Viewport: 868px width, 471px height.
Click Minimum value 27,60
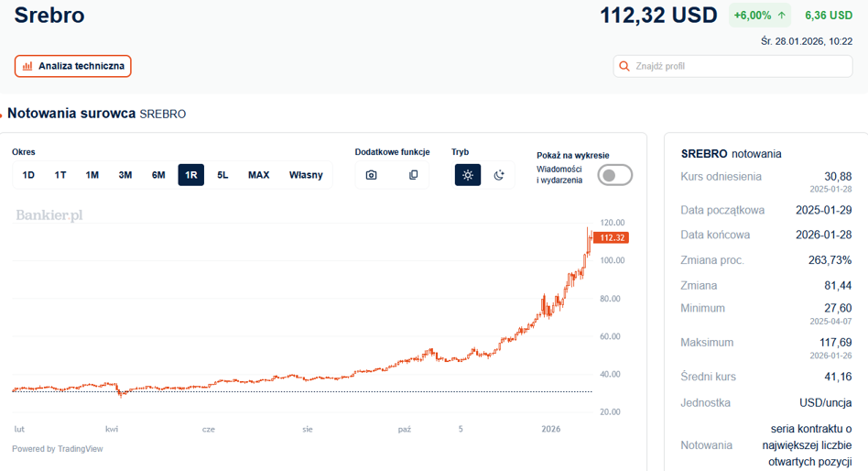838,308
